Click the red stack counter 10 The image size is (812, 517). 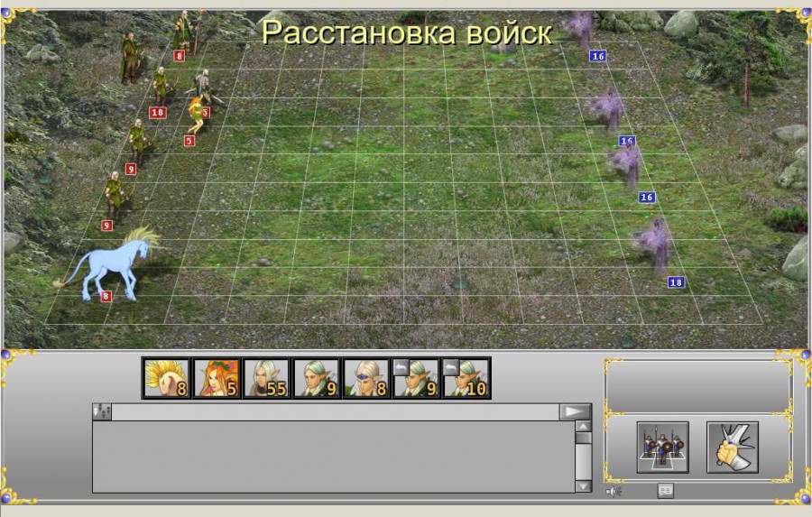pyautogui.click(x=157, y=113)
